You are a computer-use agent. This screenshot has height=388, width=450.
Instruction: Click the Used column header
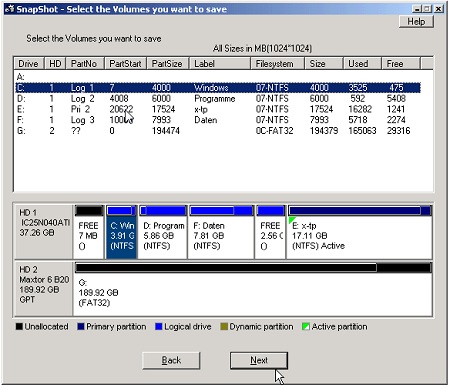point(362,64)
